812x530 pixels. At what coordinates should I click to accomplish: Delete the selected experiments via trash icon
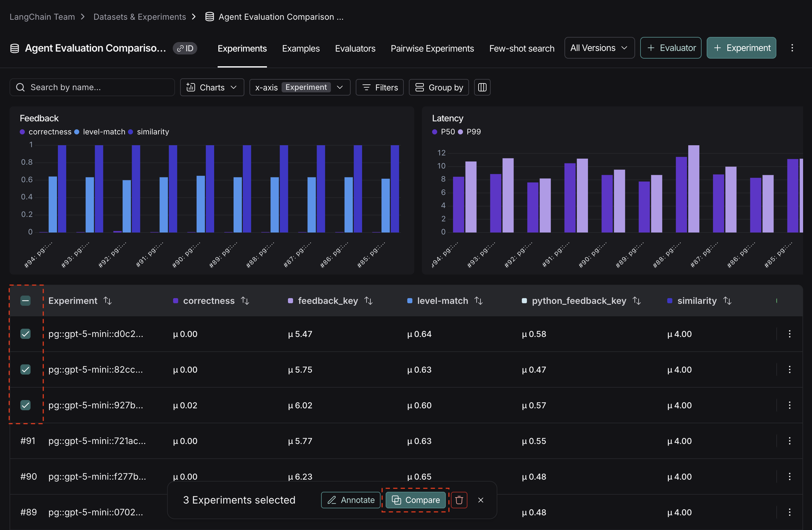pos(459,500)
